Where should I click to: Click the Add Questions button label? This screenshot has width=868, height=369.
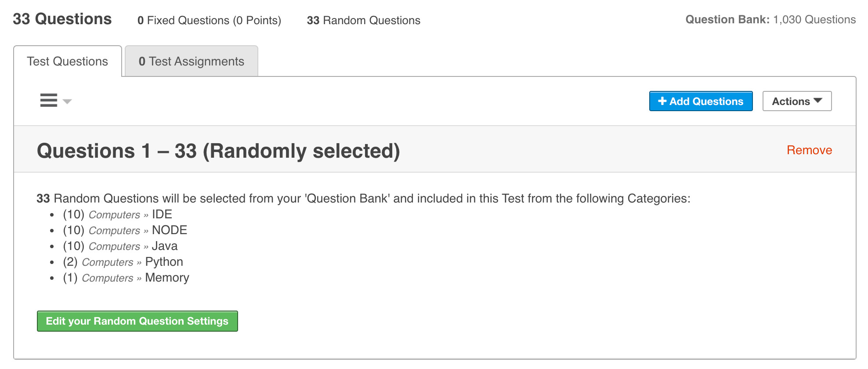[706, 101]
